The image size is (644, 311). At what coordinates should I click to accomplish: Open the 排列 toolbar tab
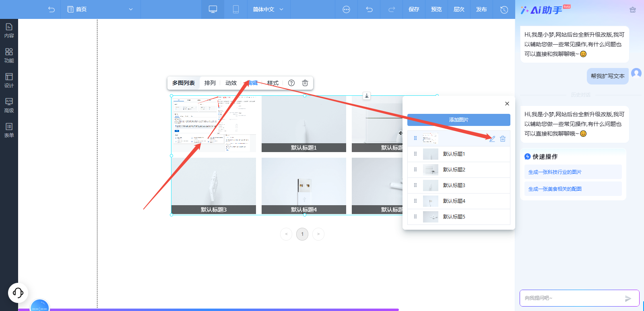coord(210,83)
